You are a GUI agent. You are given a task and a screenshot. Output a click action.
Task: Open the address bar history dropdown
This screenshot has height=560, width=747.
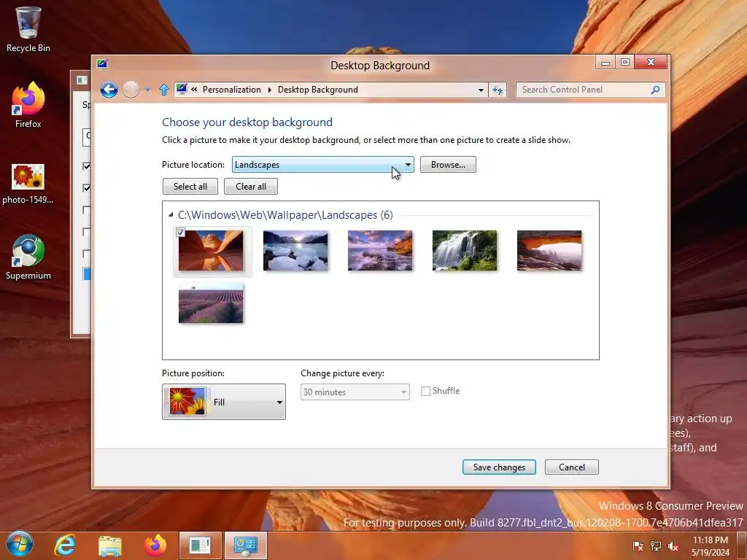coord(481,90)
